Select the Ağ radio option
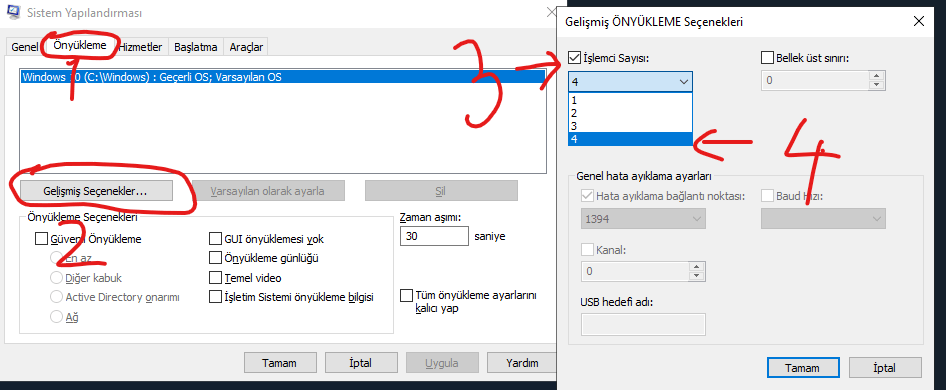 click(x=56, y=316)
